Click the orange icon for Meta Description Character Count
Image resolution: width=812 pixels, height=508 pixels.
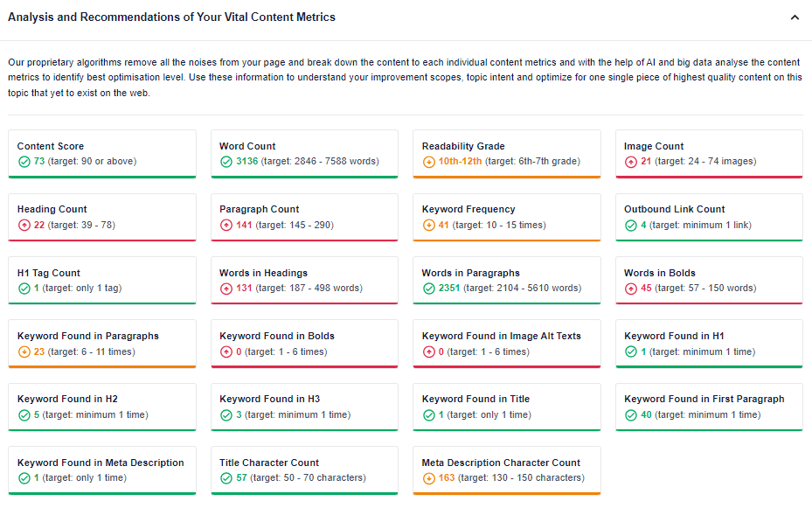coord(429,478)
